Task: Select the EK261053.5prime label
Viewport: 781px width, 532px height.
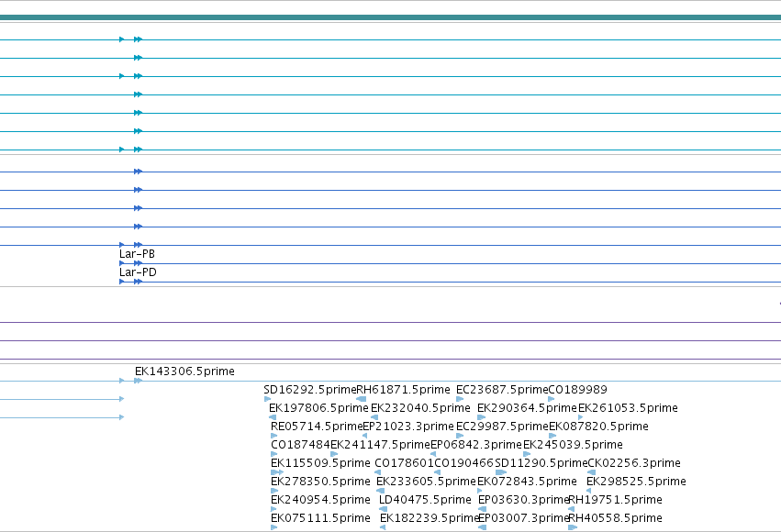Action: 628,408
